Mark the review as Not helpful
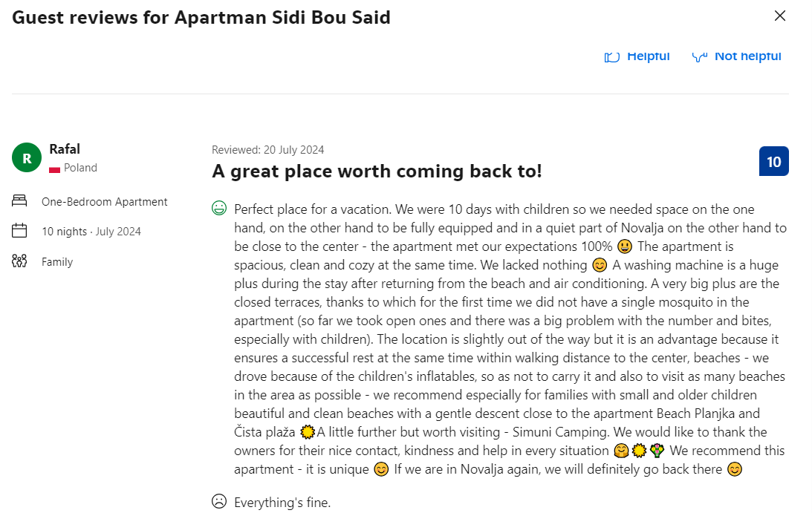The height and width of the screenshot is (513, 812). [x=747, y=56]
